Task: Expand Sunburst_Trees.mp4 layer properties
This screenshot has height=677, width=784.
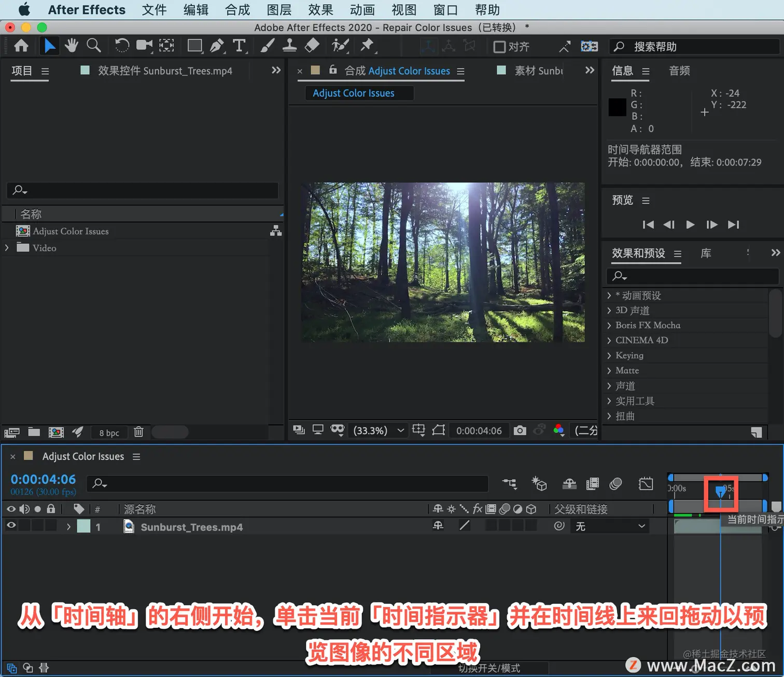Action: [x=68, y=527]
